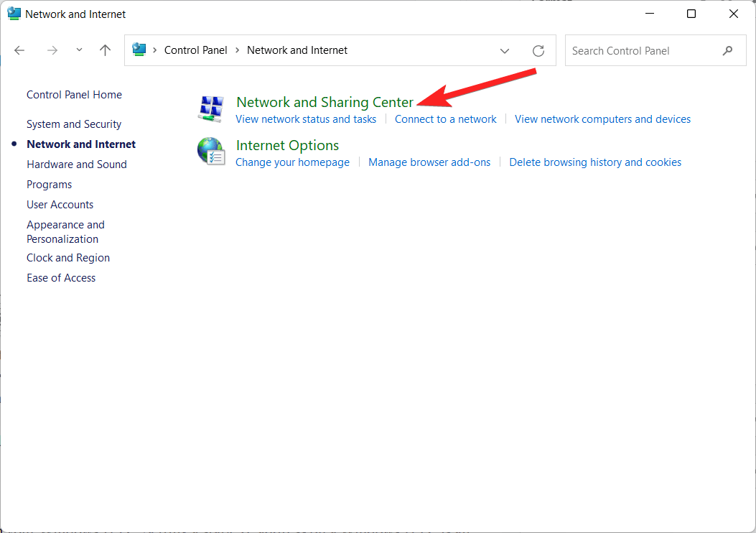Open the address bar dropdown chevron
The width and height of the screenshot is (756, 533).
click(505, 50)
